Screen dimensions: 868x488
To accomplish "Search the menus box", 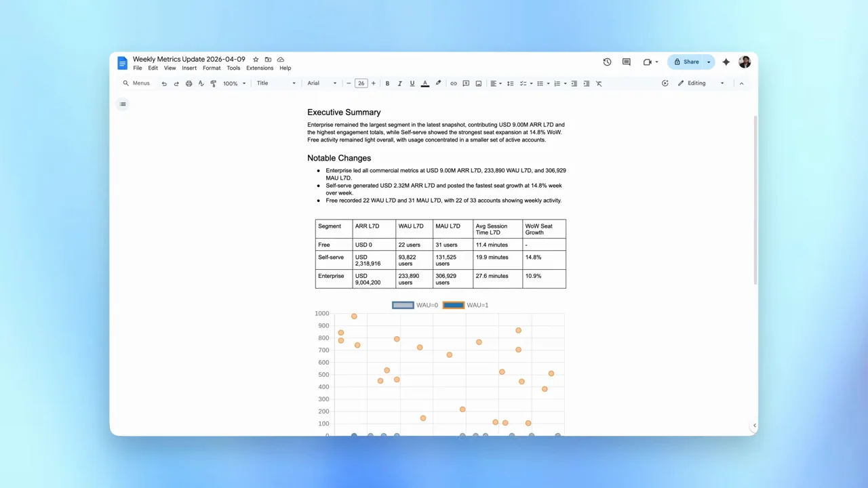I will (x=136, y=83).
